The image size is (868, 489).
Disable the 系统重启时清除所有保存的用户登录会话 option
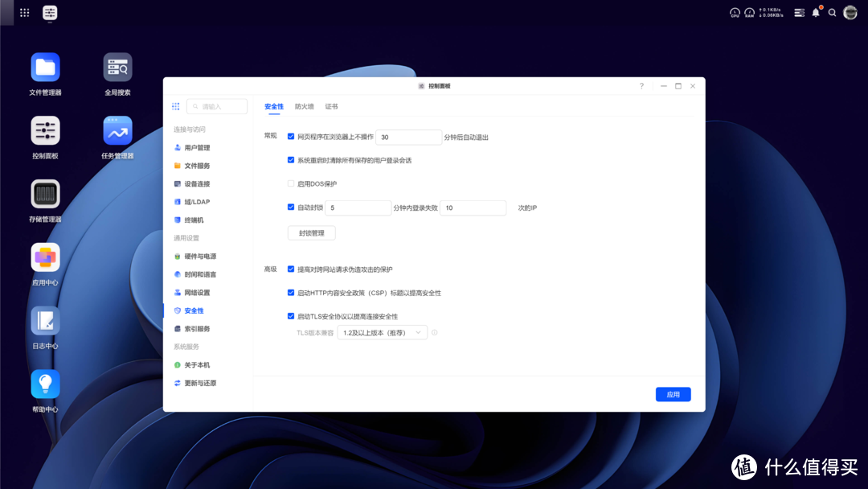pos(291,159)
